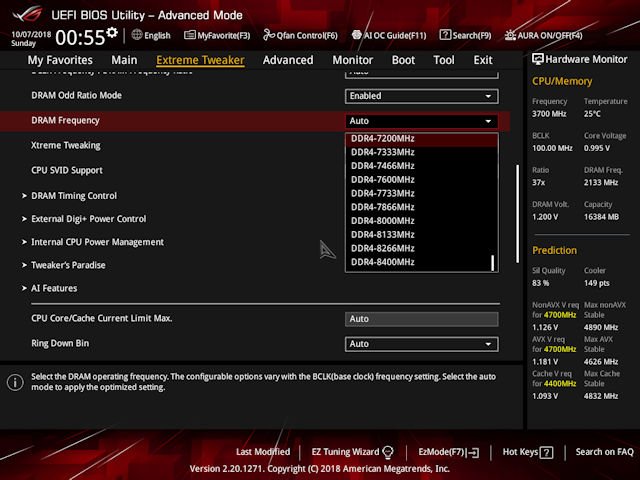Select DRAM Frequency label
Viewport: 640px width, 480px height.
[x=65, y=120]
